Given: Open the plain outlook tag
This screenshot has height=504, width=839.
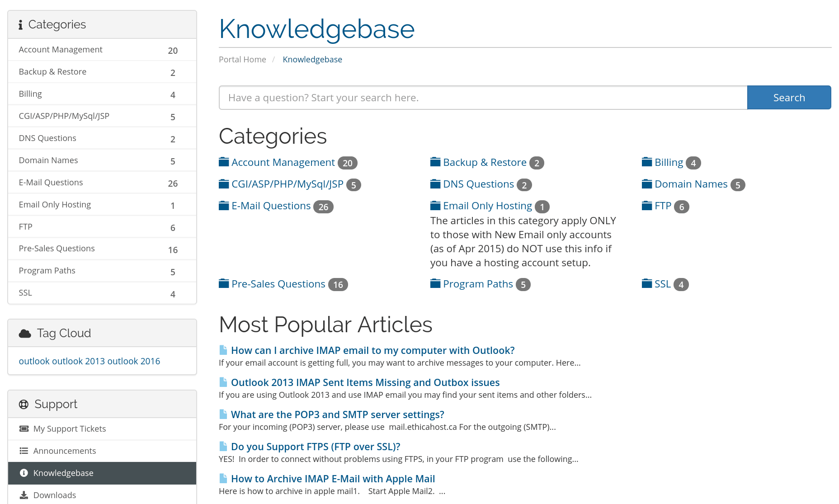Looking at the screenshot, I should pos(34,361).
